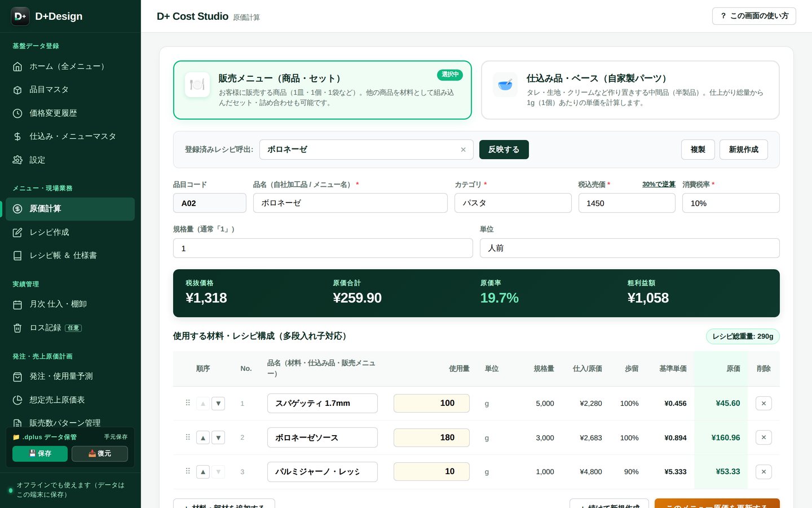Click the book icon beside レシピ帳 & 仕様書

[17, 256]
